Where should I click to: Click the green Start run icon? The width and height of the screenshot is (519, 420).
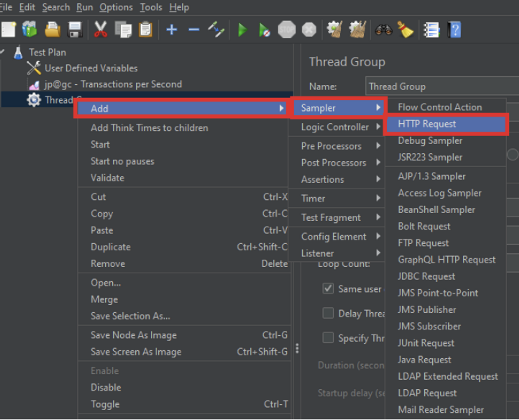click(x=243, y=30)
